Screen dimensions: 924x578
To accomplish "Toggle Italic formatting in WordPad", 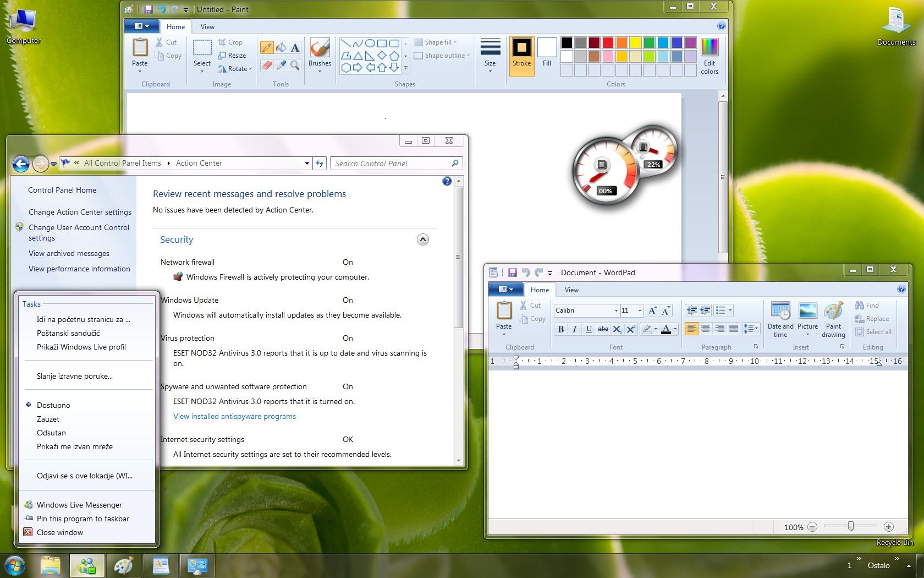I will pos(575,329).
